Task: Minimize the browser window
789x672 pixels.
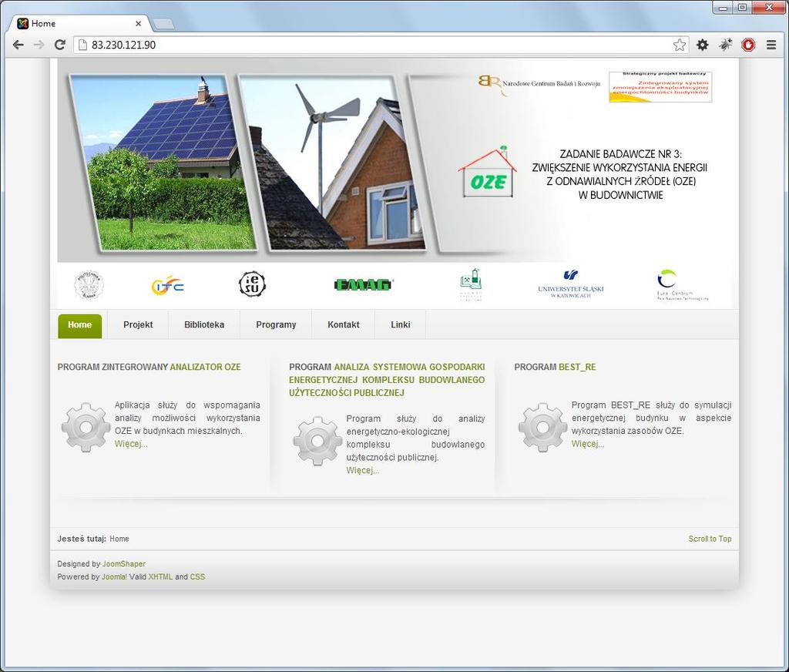Action: (x=723, y=8)
